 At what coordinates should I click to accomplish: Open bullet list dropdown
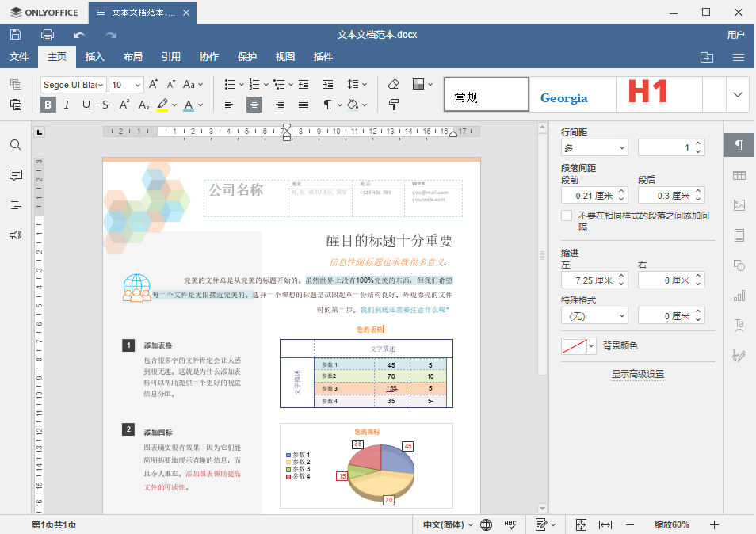coord(241,84)
